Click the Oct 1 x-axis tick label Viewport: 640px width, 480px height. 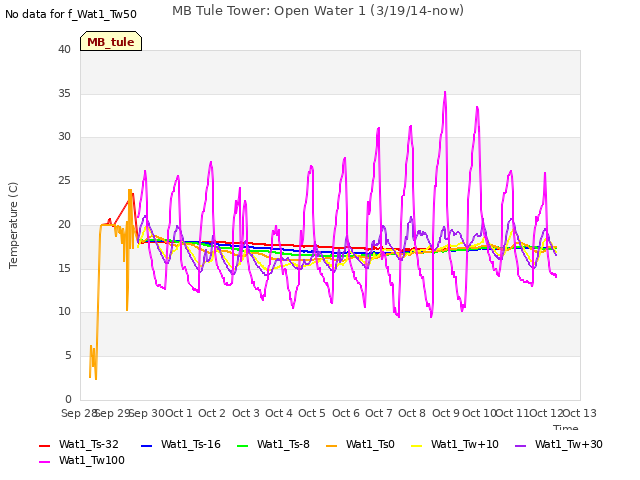tap(179, 413)
